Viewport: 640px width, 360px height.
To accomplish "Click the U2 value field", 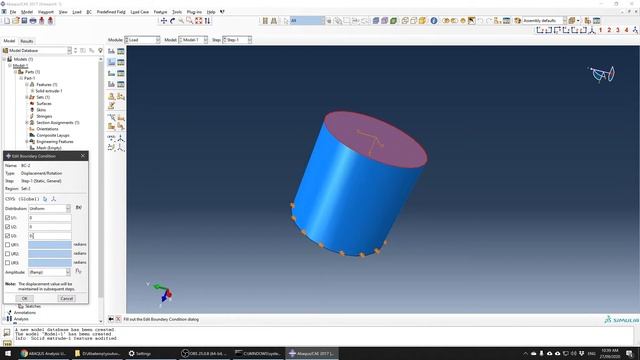I will 50,227.
